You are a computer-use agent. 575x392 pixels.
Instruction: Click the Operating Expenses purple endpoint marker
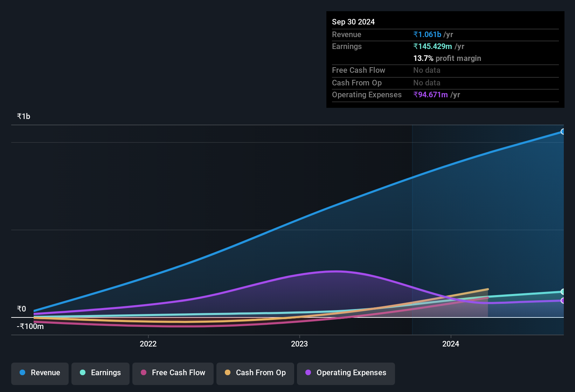tap(563, 301)
